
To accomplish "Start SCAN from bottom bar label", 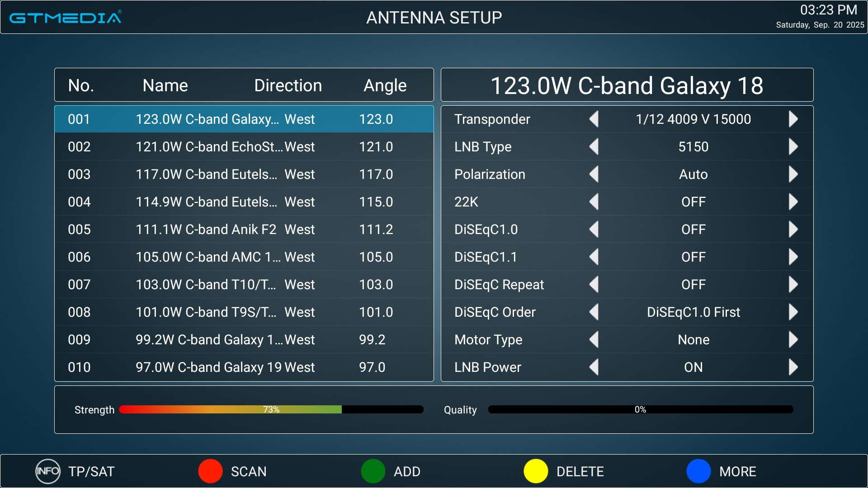I will point(249,472).
